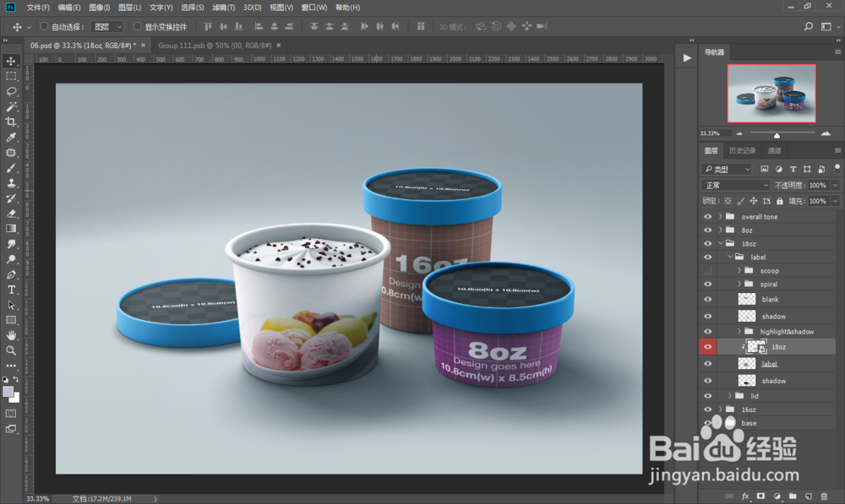The height and width of the screenshot is (504, 845).
Task: Select the Rectangle shape tool
Action: (x=11, y=320)
